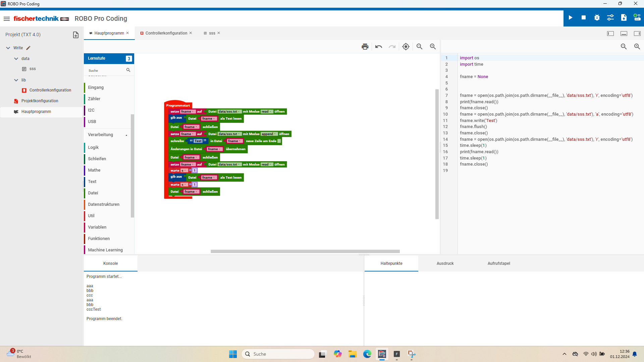Open Controllerkonfiguration in project tree
This screenshot has height=362, width=644.
click(x=50, y=90)
